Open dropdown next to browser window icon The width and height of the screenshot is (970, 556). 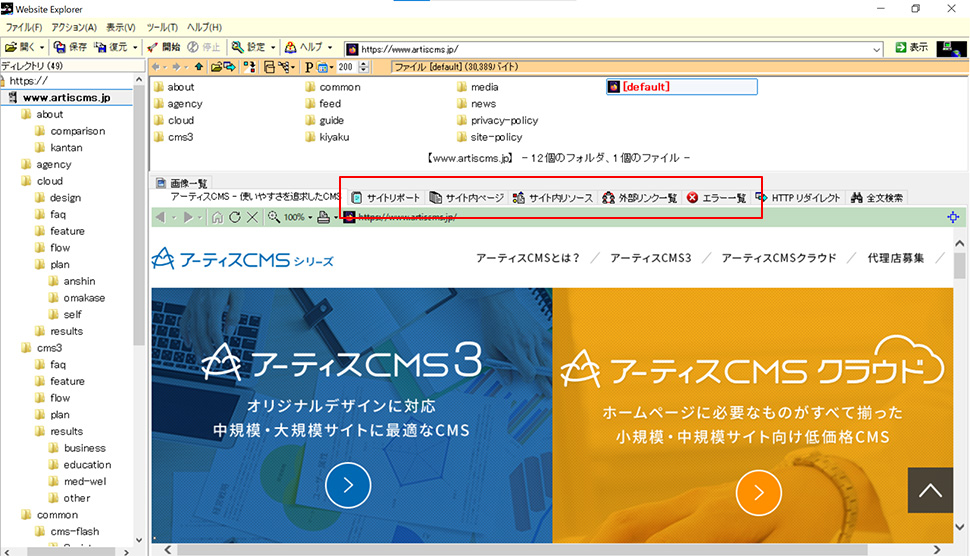tap(332, 67)
